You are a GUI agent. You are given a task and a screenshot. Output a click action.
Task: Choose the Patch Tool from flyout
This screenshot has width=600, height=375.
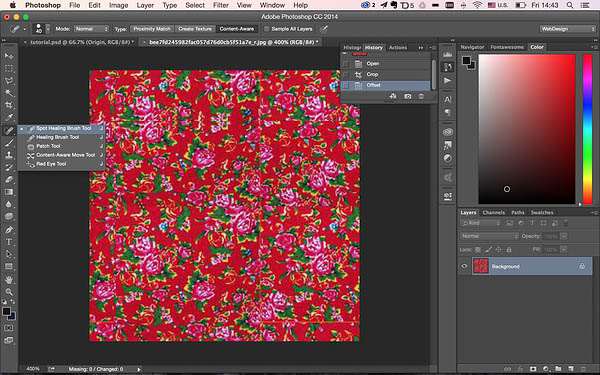pyautogui.click(x=48, y=146)
